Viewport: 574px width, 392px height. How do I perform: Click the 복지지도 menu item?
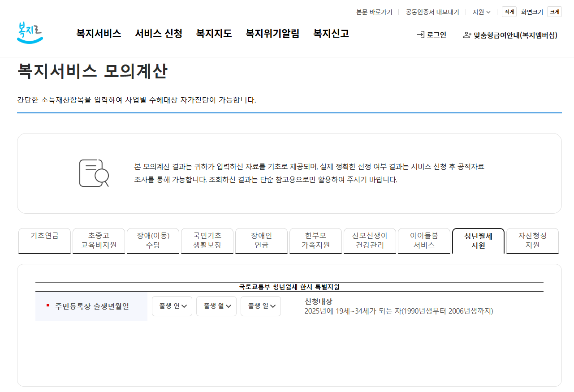[x=213, y=33]
